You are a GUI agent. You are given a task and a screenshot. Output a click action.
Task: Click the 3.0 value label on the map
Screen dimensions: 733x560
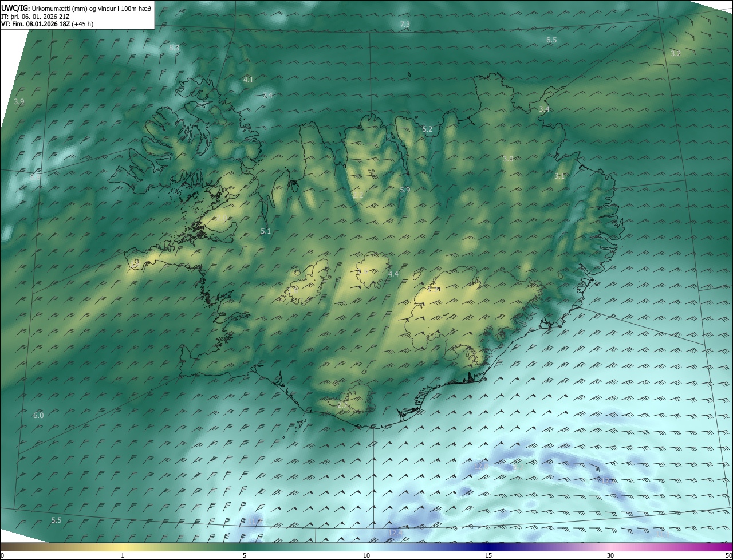coord(508,159)
